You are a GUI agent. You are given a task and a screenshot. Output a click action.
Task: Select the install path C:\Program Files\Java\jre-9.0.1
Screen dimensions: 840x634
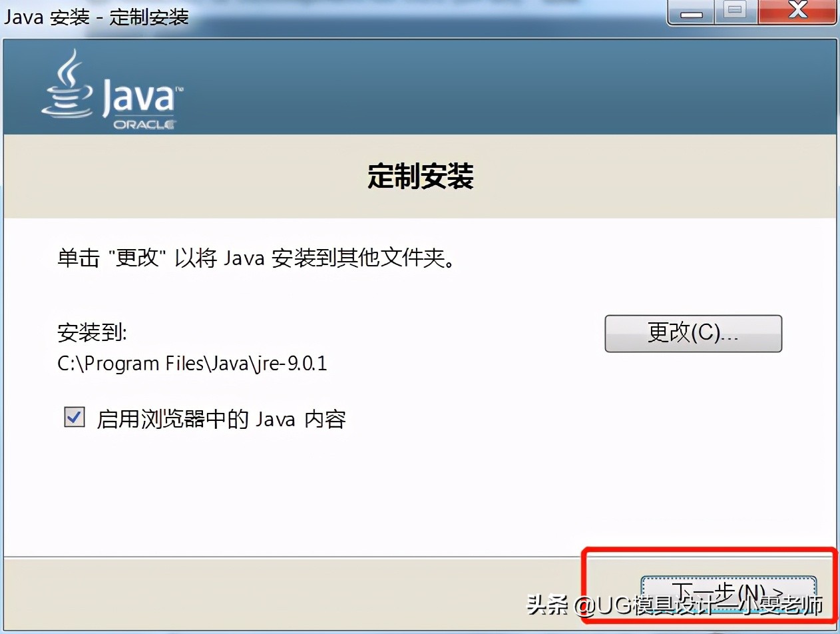192,364
